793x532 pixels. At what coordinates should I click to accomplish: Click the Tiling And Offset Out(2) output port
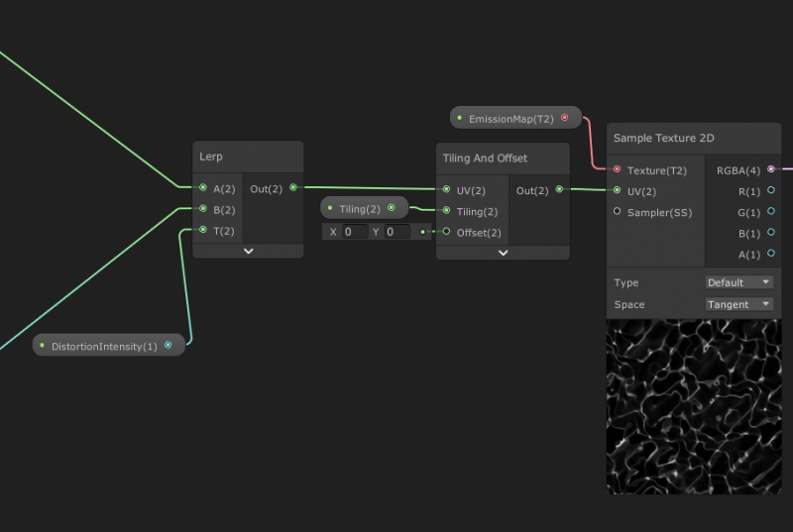click(x=559, y=189)
